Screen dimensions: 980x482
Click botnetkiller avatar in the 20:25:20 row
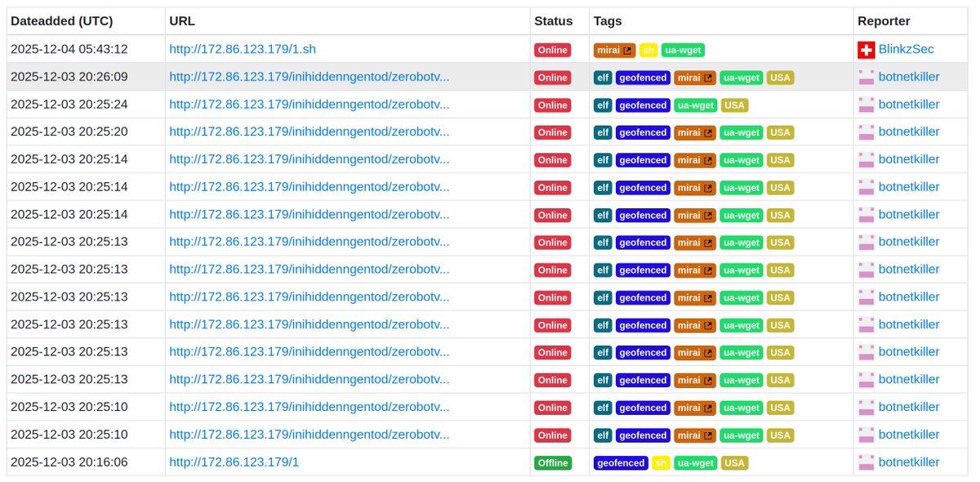(866, 132)
